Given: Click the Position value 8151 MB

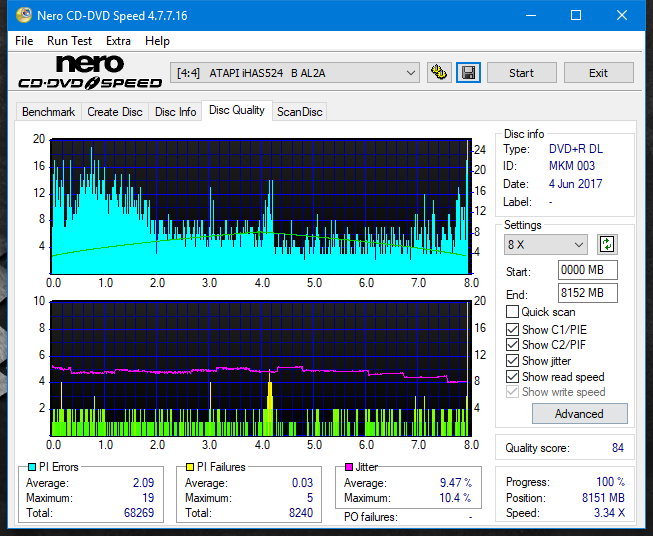Looking at the screenshot, I should (x=603, y=498).
